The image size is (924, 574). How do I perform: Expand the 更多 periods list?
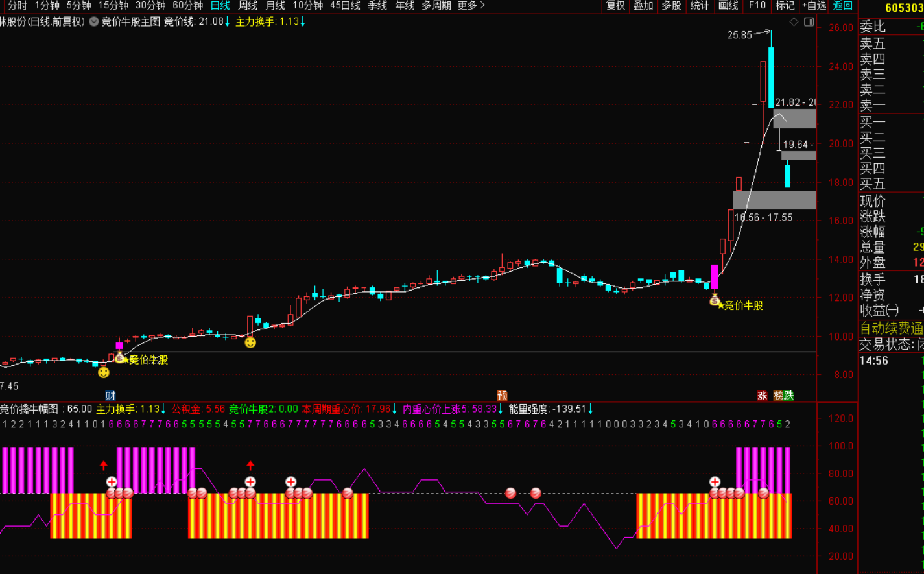(x=471, y=6)
